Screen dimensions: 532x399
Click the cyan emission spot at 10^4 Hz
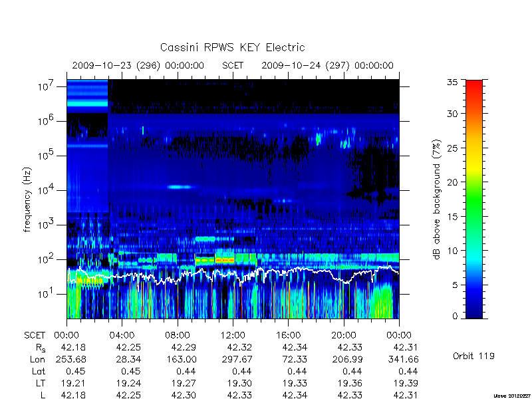pos(180,187)
